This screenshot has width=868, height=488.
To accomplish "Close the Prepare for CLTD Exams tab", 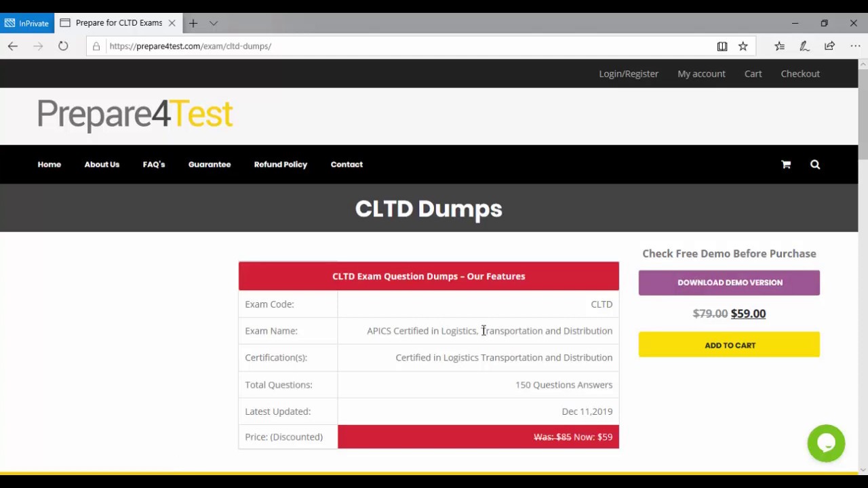I will pyautogui.click(x=172, y=23).
